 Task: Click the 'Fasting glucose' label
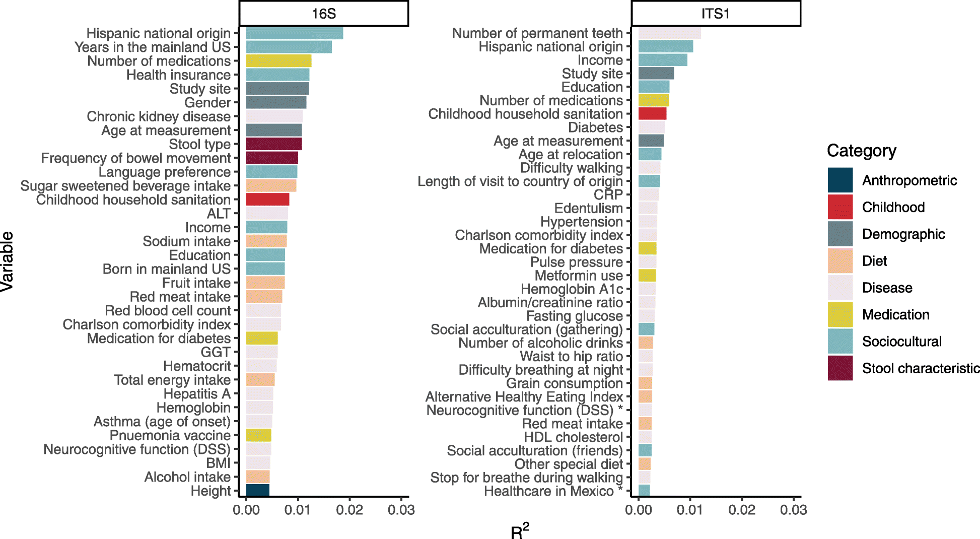click(575, 316)
